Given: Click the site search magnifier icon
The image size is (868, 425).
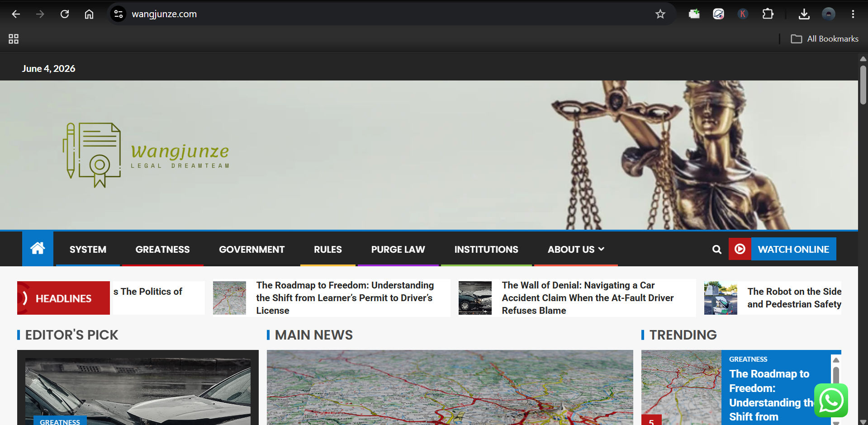Looking at the screenshot, I should coord(716,249).
